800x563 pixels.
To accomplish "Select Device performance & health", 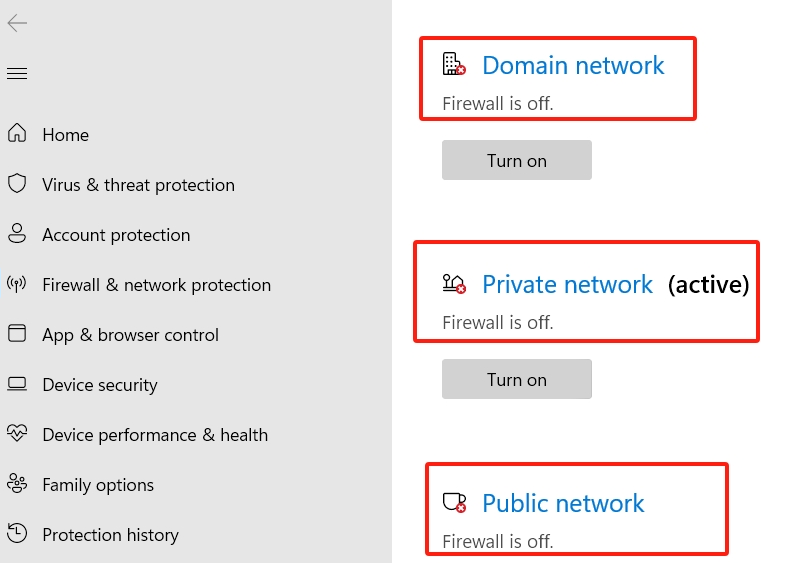I will (155, 435).
